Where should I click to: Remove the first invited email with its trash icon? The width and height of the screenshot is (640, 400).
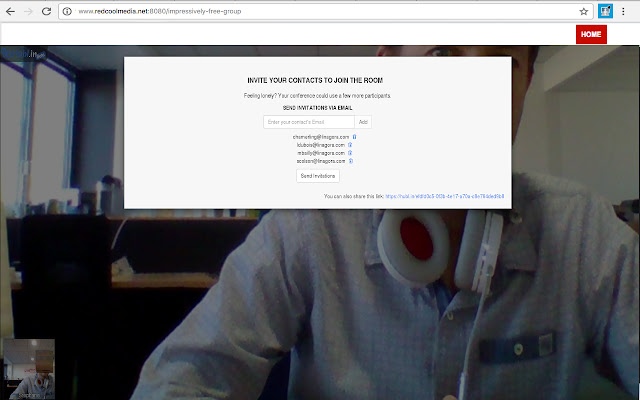pyautogui.click(x=354, y=137)
